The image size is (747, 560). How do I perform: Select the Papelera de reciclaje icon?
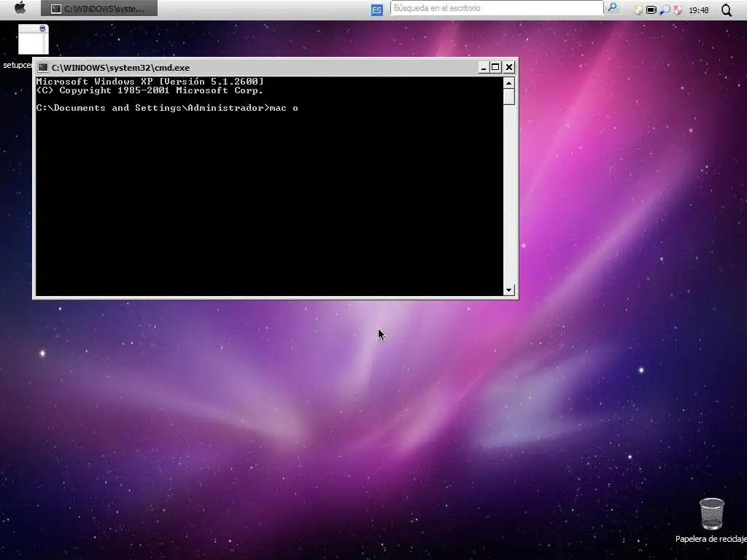pos(712,514)
